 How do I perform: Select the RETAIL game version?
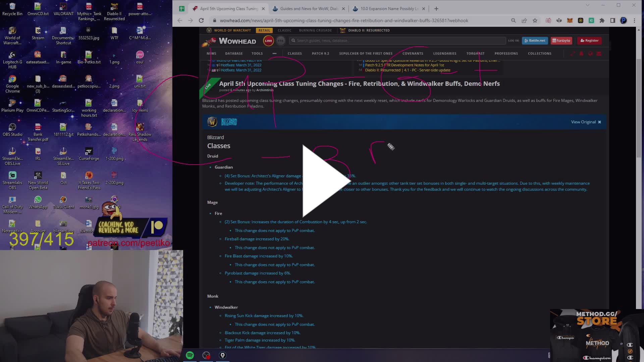264,30
